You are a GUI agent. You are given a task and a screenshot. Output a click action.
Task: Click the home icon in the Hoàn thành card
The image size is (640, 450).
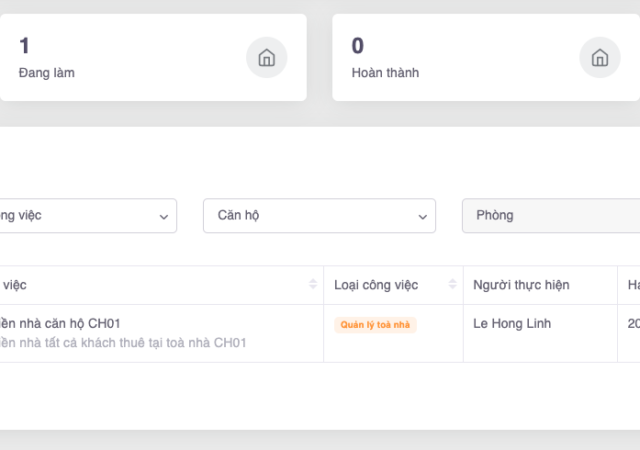(x=599, y=58)
